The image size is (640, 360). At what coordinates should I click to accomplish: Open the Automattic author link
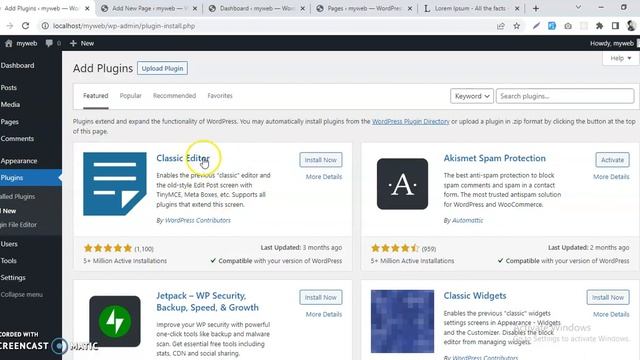tap(467, 220)
